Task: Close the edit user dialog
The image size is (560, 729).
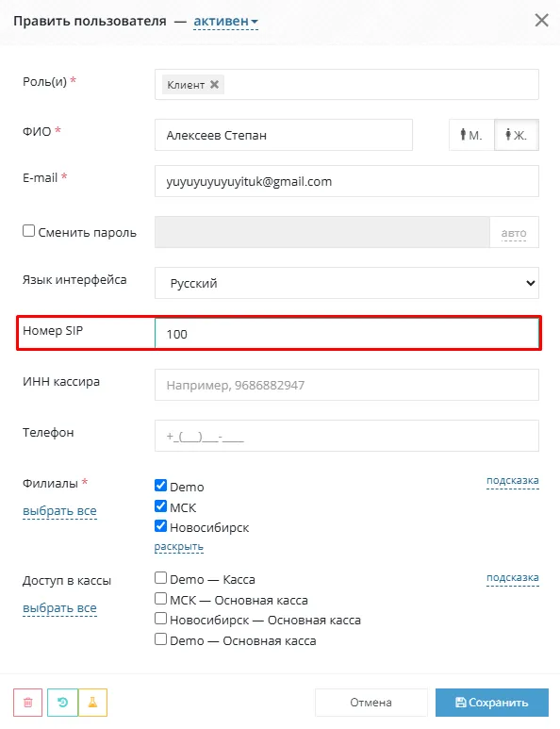Action: (x=541, y=21)
